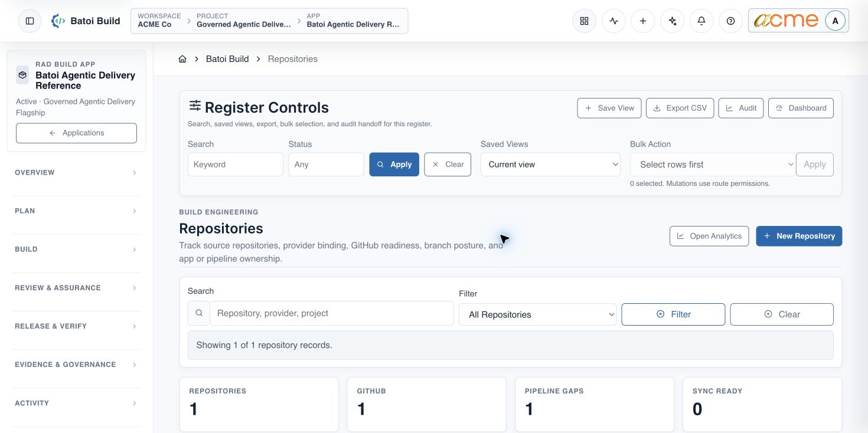Image resolution: width=868 pixels, height=433 pixels.
Task: Click the PIPELINE GAPS count card
Action: tap(595, 405)
